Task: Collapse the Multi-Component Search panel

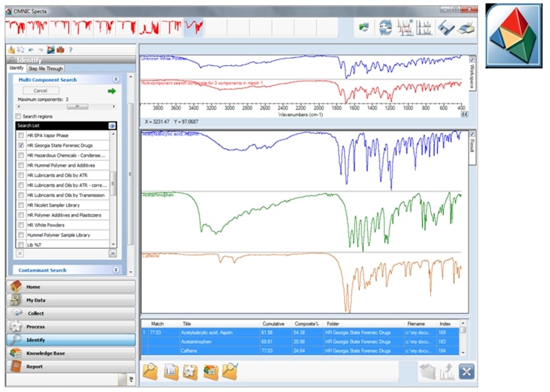Action: click(x=116, y=79)
